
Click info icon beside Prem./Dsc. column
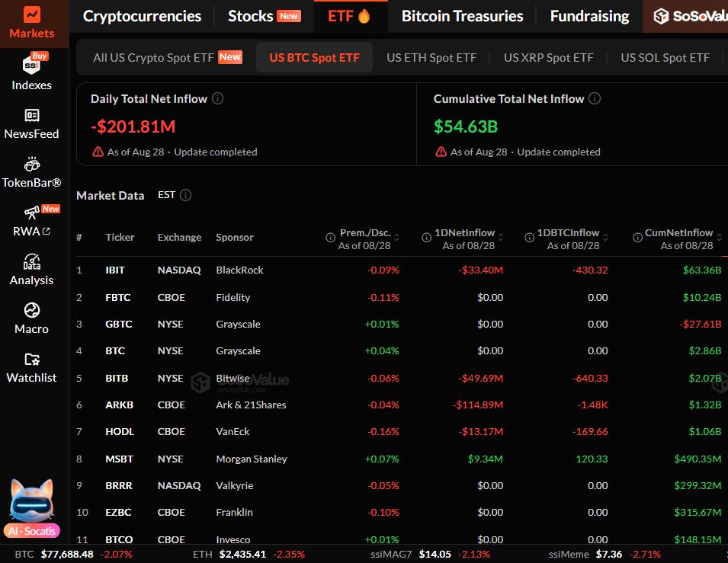coord(331,238)
